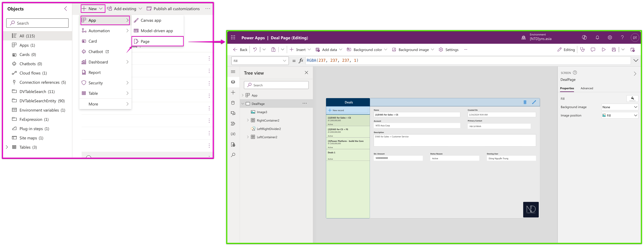The image size is (644, 246).
Task: Click the pencil edit icon in Deals header
Action: tap(534, 102)
